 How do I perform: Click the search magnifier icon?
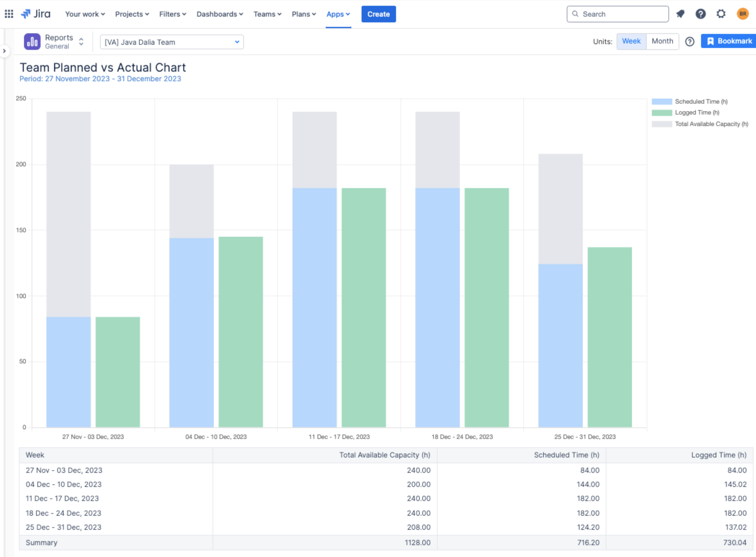click(575, 14)
